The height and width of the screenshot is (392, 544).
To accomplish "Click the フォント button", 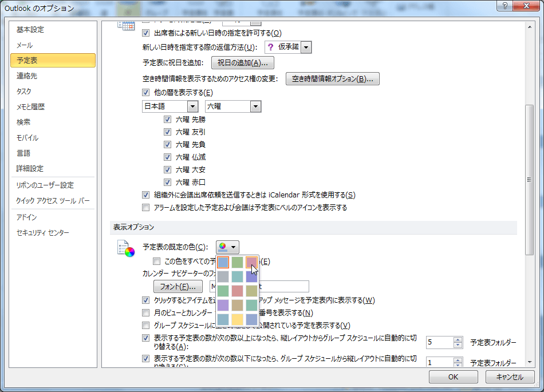I will (x=178, y=287).
